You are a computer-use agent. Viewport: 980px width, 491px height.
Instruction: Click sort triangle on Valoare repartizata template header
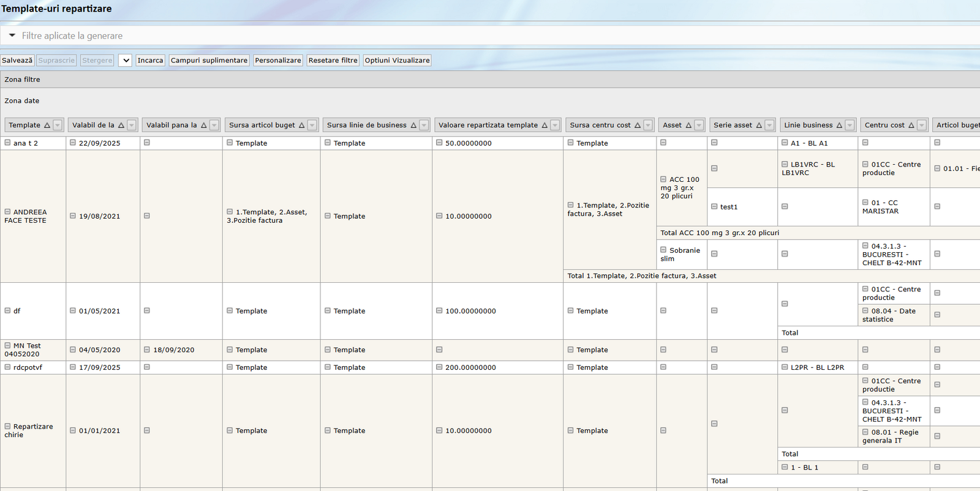click(x=545, y=126)
